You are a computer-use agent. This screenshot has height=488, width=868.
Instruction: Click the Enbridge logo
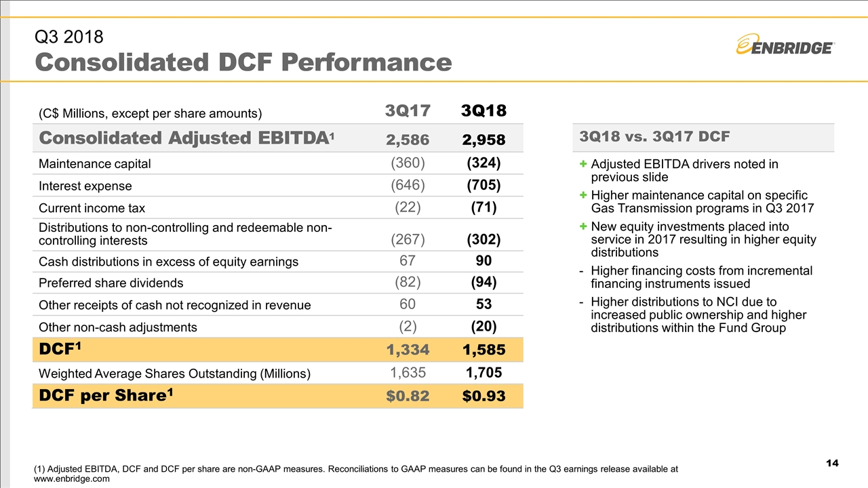(x=785, y=45)
